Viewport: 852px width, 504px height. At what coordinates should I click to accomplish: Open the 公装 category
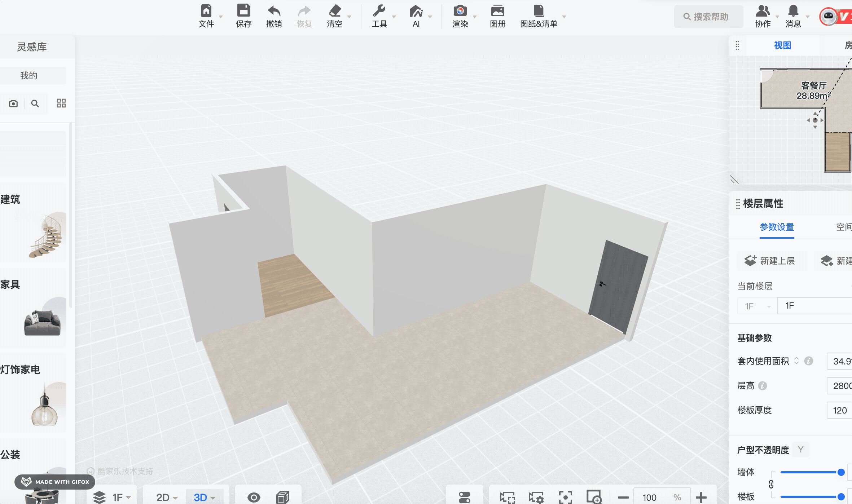tap(33, 471)
